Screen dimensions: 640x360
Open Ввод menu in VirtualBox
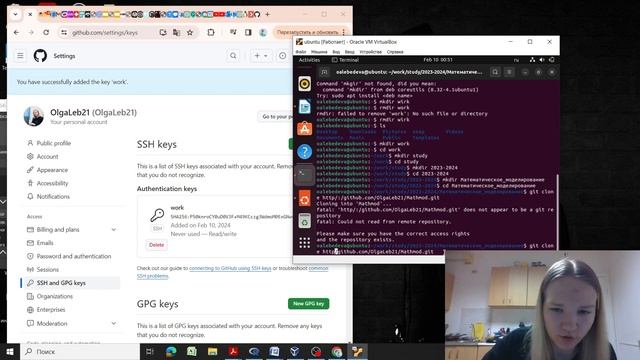349,52
